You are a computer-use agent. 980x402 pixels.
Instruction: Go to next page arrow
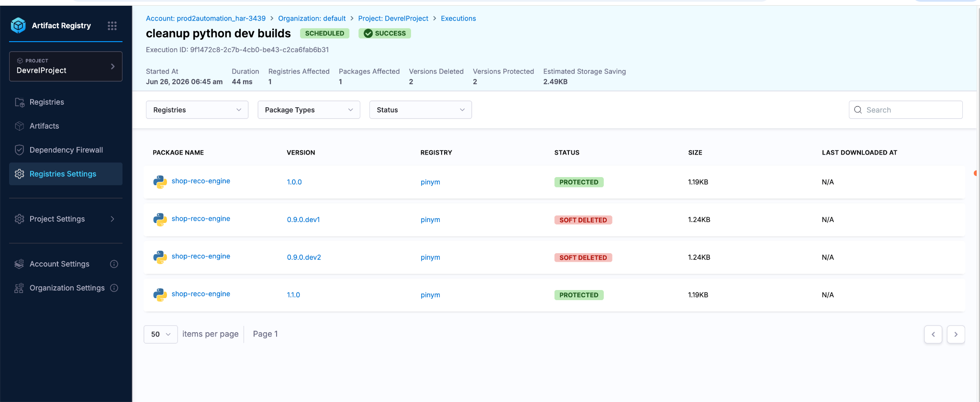click(x=956, y=335)
